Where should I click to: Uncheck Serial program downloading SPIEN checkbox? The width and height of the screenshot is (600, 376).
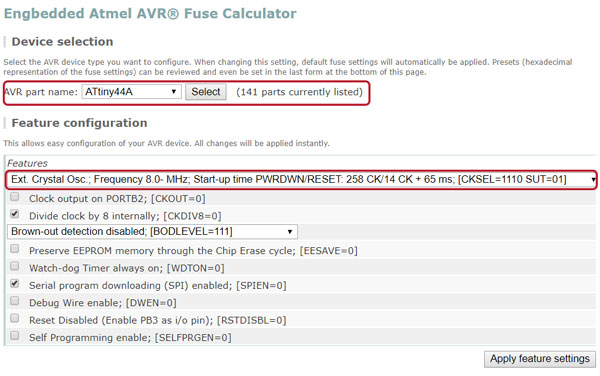point(15,283)
